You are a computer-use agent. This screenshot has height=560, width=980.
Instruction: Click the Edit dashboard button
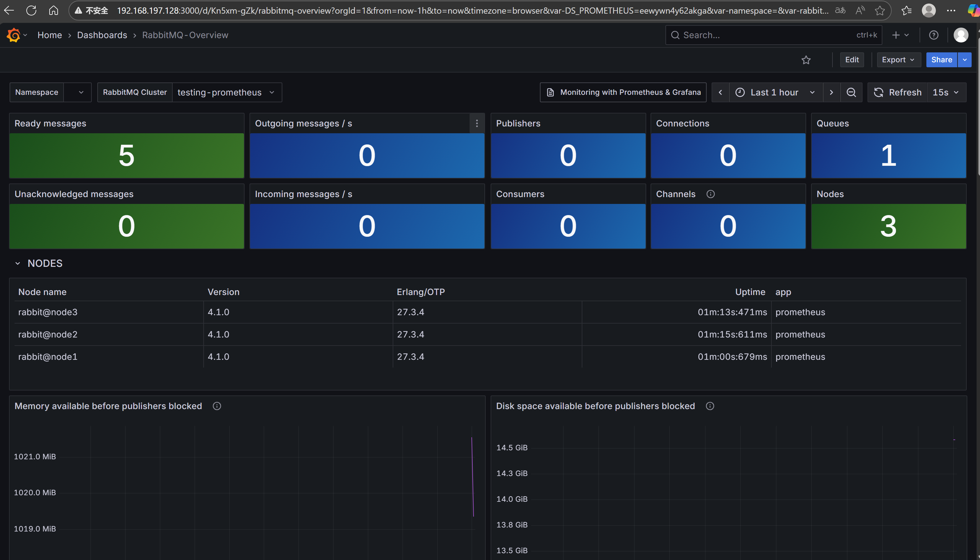coord(852,60)
